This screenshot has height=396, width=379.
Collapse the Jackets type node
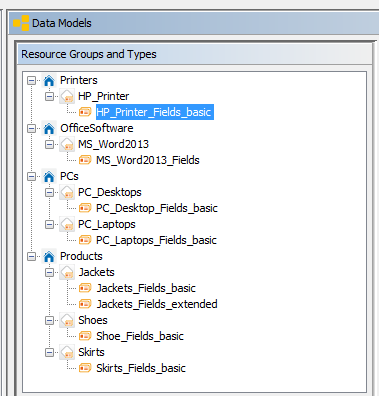pos(49,272)
